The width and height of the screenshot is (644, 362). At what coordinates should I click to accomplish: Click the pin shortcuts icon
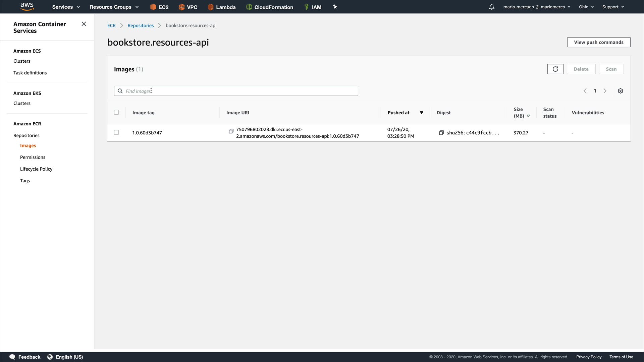[x=335, y=7]
